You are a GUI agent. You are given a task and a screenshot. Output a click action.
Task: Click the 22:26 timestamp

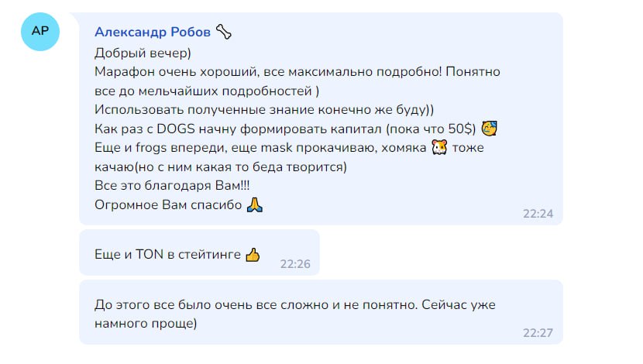coord(295,264)
